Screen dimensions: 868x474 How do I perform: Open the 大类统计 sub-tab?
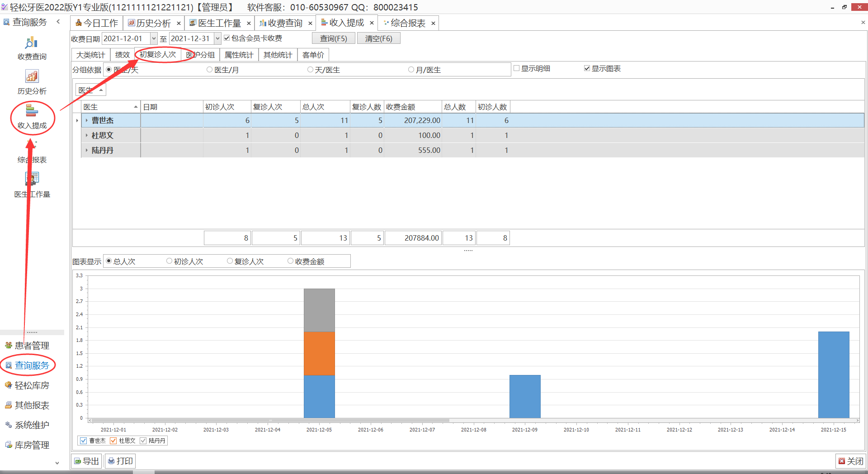pos(91,55)
